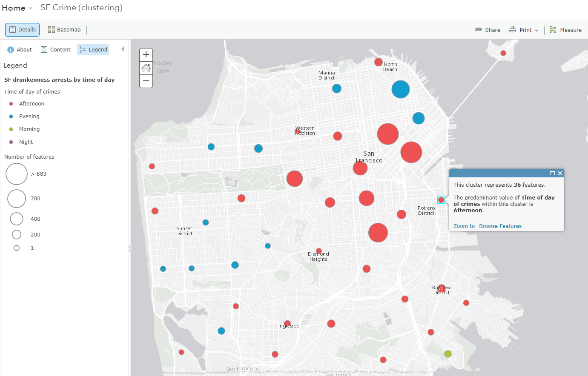Open the Legend tab

(93, 49)
